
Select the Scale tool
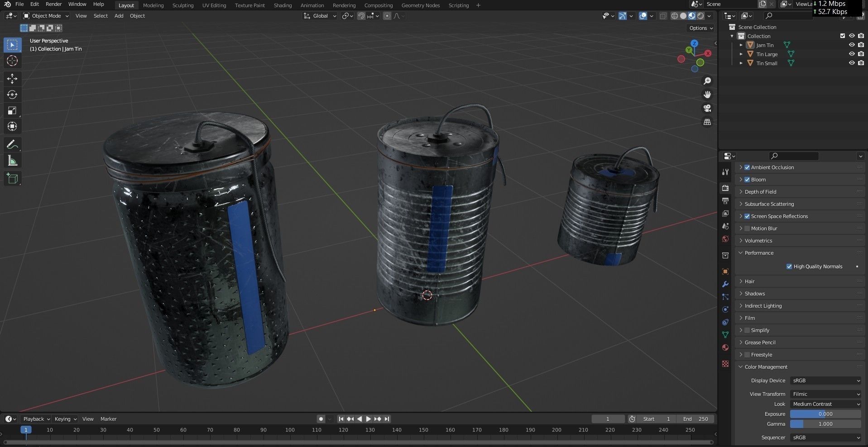(12, 110)
